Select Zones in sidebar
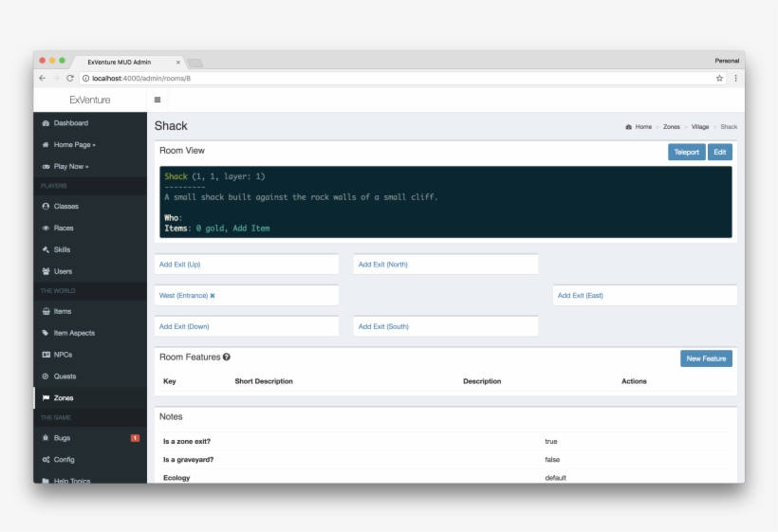This screenshot has width=778, height=532. pos(90,397)
